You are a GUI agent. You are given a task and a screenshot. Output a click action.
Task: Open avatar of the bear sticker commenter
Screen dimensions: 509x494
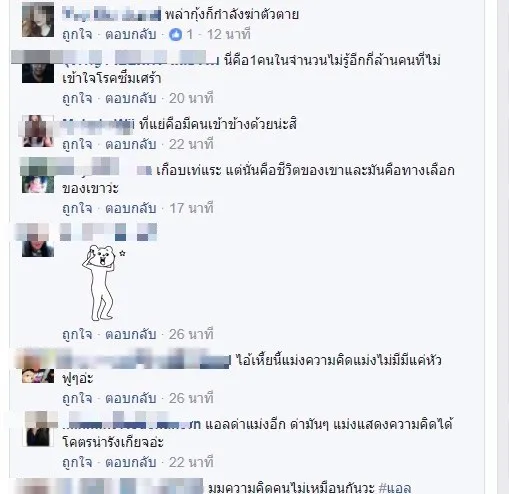(x=38, y=241)
